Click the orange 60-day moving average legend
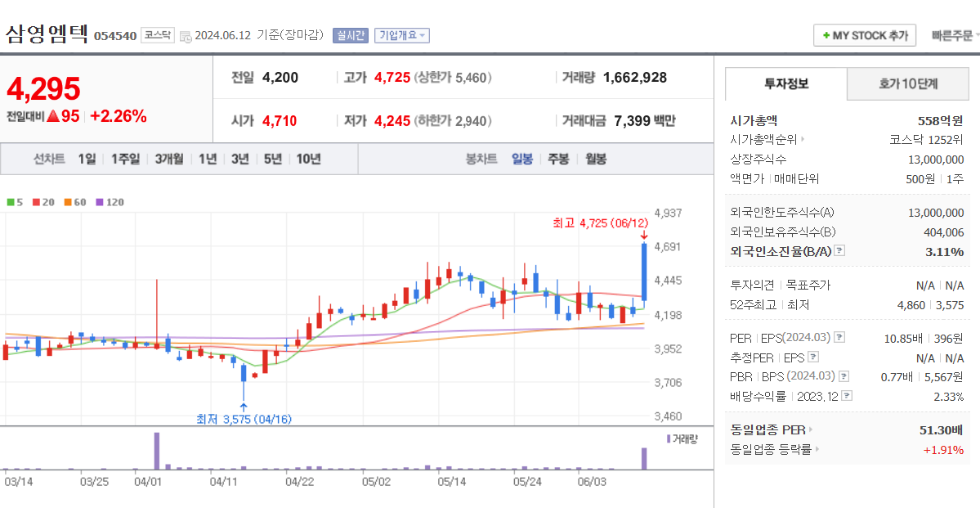The height and width of the screenshot is (508, 980). [75, 203]
